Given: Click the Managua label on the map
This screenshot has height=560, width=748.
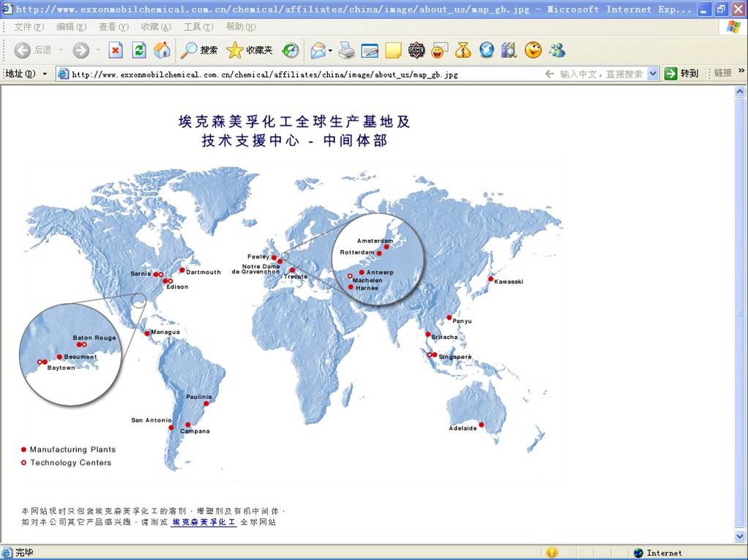Looking at the screenshot, I should pos(165,332).
